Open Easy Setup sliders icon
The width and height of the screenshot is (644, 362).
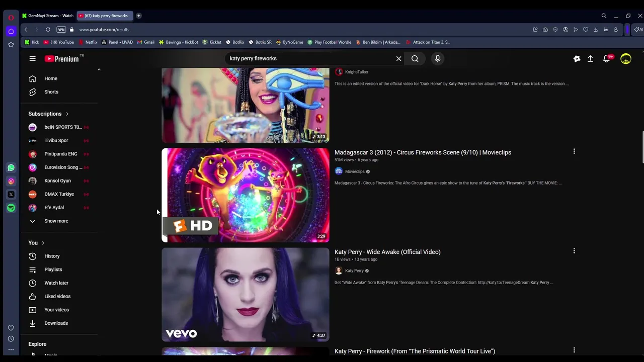coord(606,30)
